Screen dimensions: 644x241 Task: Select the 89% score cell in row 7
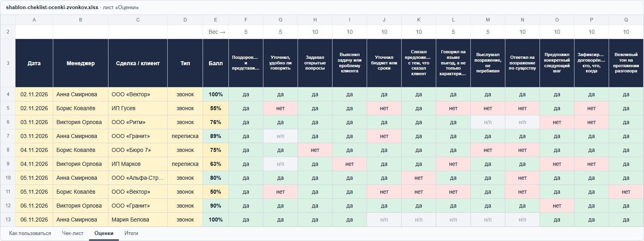pyautogui.click(x=216, y=136)
